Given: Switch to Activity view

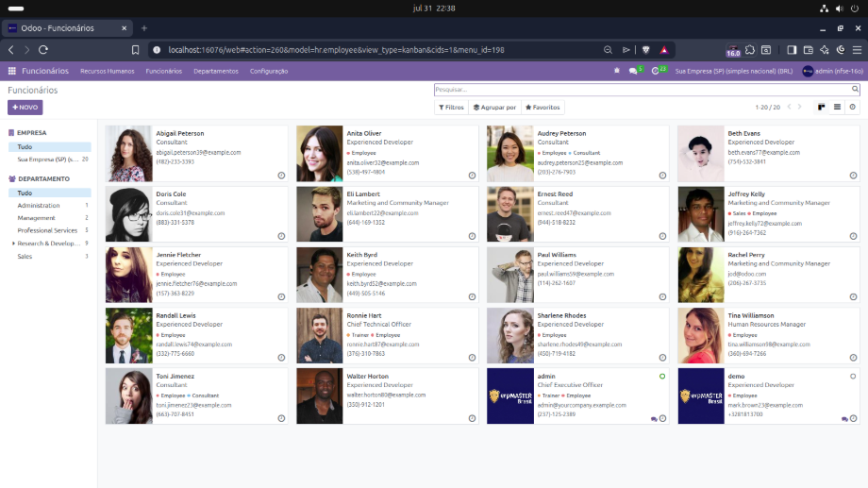Looking at the screenshot, I should coord(853,107).
